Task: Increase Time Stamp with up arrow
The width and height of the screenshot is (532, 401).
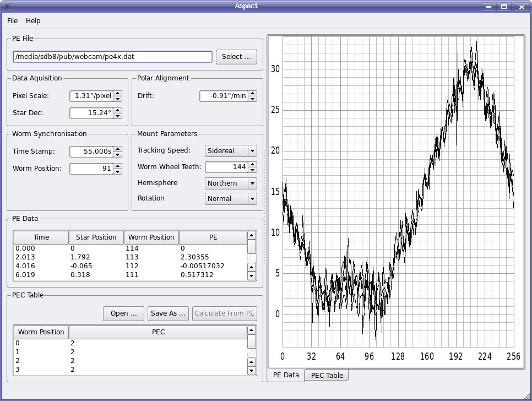Action: pyautogui.click(x=118, y=149)
